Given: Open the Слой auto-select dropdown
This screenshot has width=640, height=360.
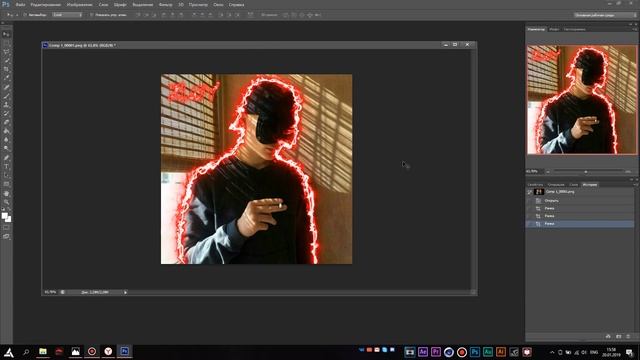Looking at the screenshot, I should (x=67, y=15).
